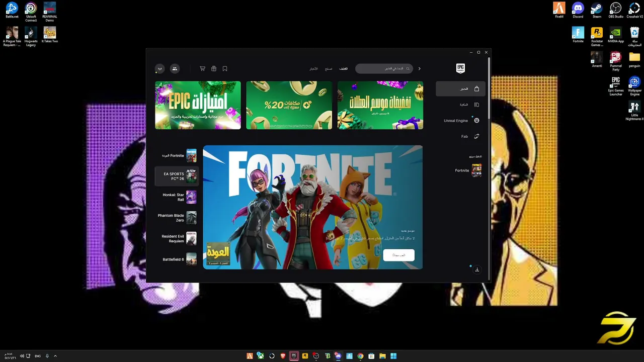Select Epic Games Launcher desktop shortcut
This screenshot has width=644, height=362.
616,86
